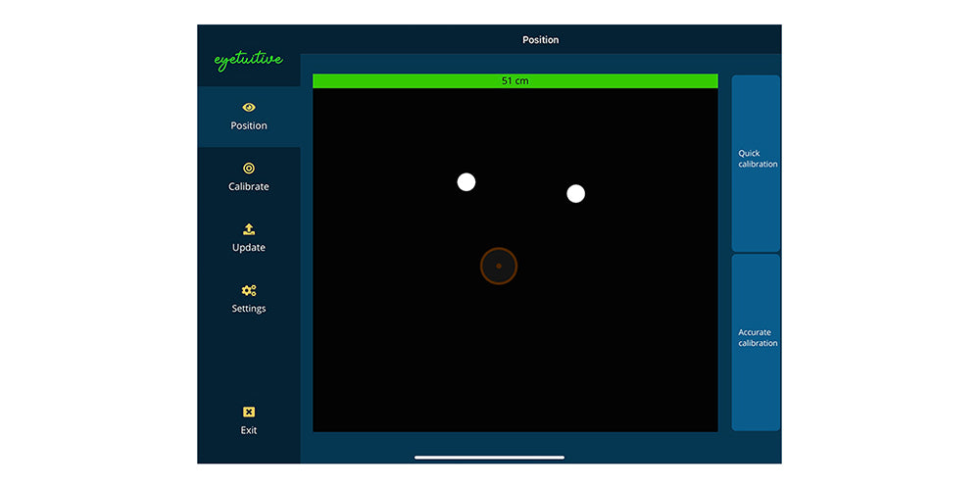This screenshot has width=980, height=490.
Task: Select the Position text label in sidebar
Action: tap(249, 125)
